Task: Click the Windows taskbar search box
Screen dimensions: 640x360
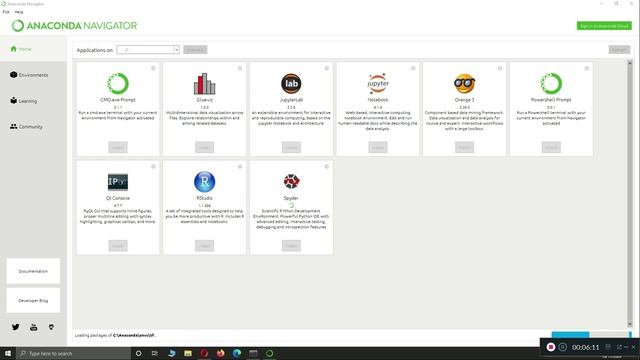Action: pos(73,353)
